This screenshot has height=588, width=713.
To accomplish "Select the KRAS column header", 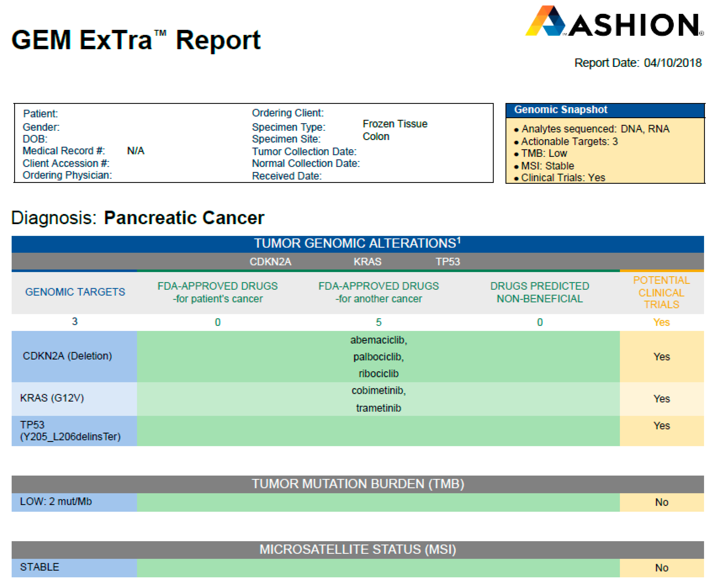I will (x=367, y=262).
